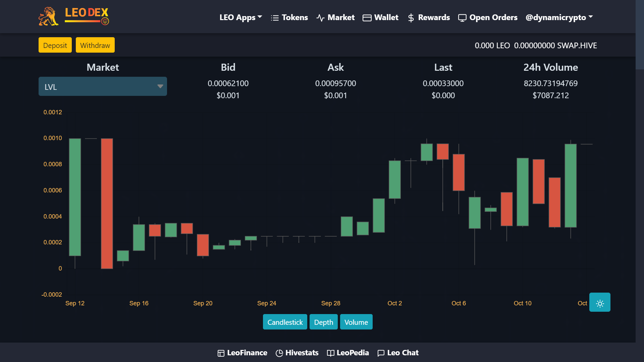This screenshot has height=362, width=644.
Task: Open the Leo Chat link
Action: click(x=403, y=353)
